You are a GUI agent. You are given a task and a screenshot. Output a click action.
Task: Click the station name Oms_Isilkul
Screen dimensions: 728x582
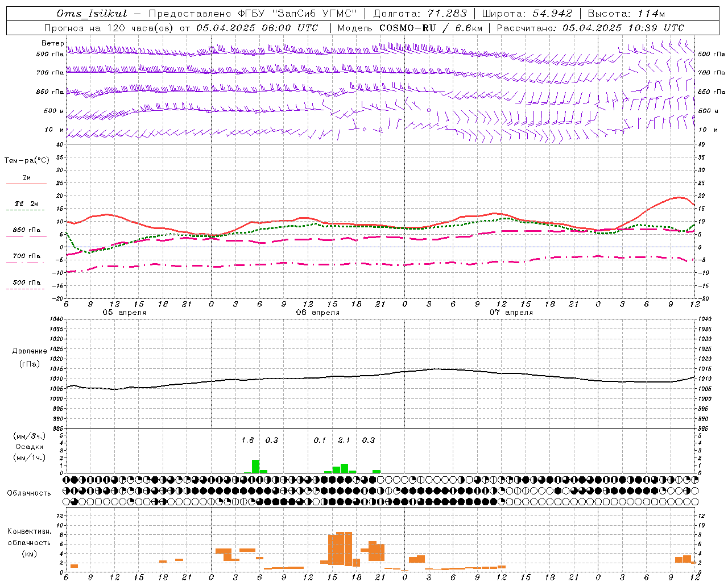coord(92,14)
